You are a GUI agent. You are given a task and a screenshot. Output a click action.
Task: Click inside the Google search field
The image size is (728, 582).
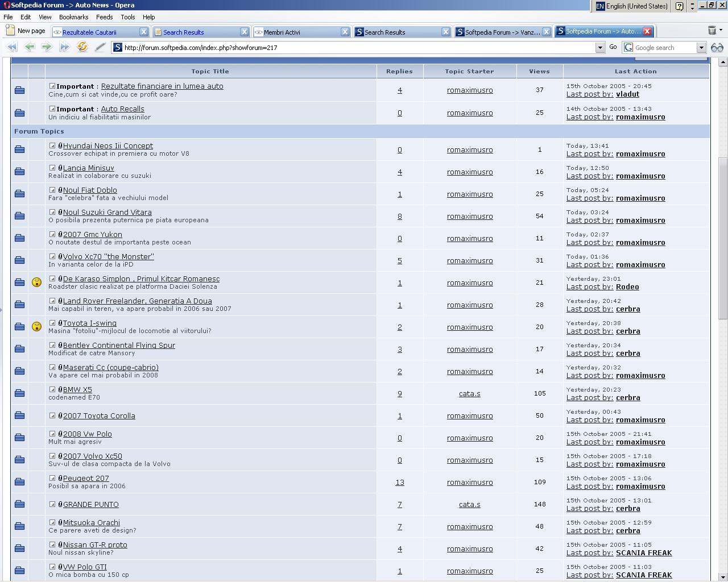(665, 48)
